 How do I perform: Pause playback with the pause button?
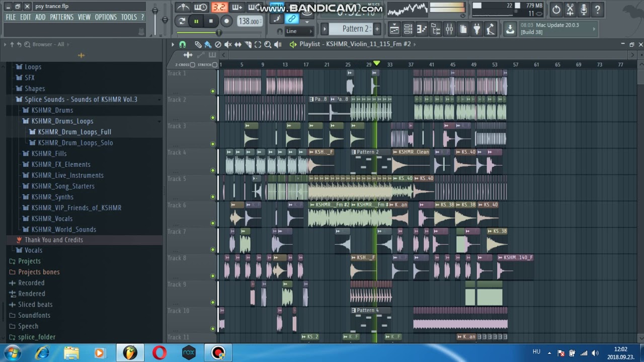196,21
